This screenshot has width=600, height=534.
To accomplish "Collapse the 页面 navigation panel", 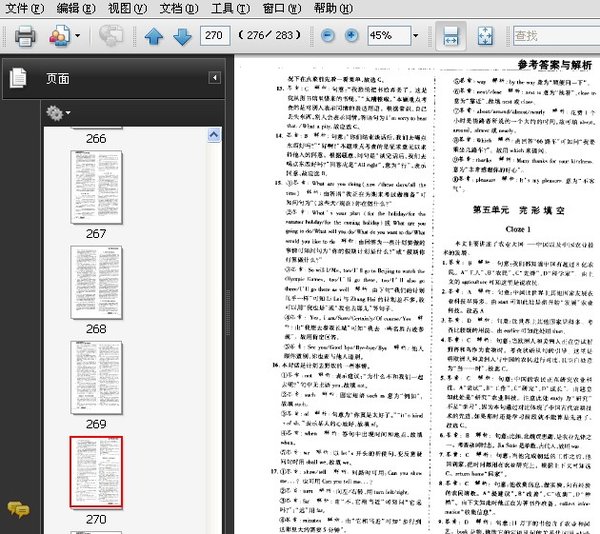I will [x=215, y=78].
